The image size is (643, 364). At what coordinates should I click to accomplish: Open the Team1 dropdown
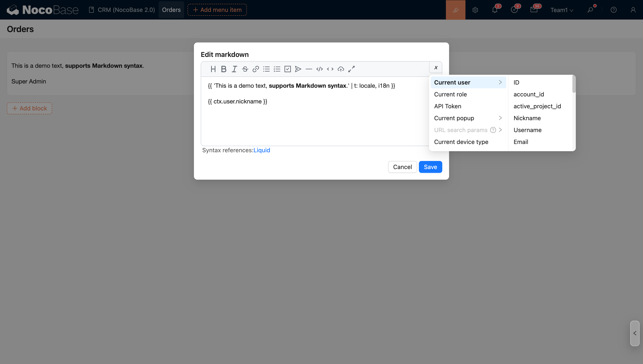click(x=561, y=10)
